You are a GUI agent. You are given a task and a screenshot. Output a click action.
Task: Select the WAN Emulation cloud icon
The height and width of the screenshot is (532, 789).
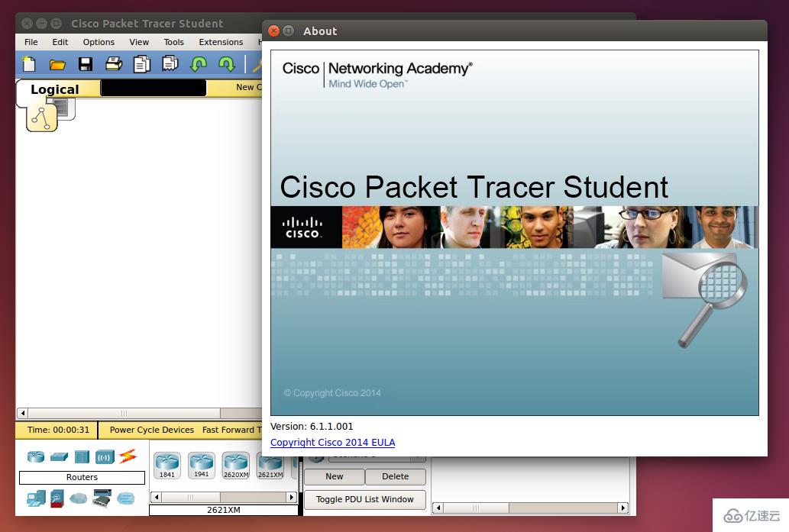point(78,498)
